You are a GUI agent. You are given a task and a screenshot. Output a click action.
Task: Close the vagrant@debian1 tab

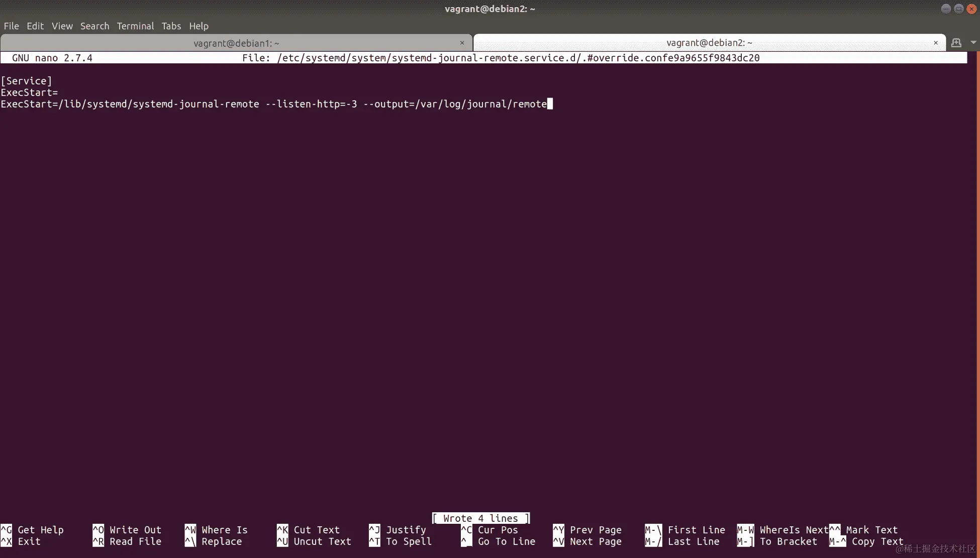462,43
